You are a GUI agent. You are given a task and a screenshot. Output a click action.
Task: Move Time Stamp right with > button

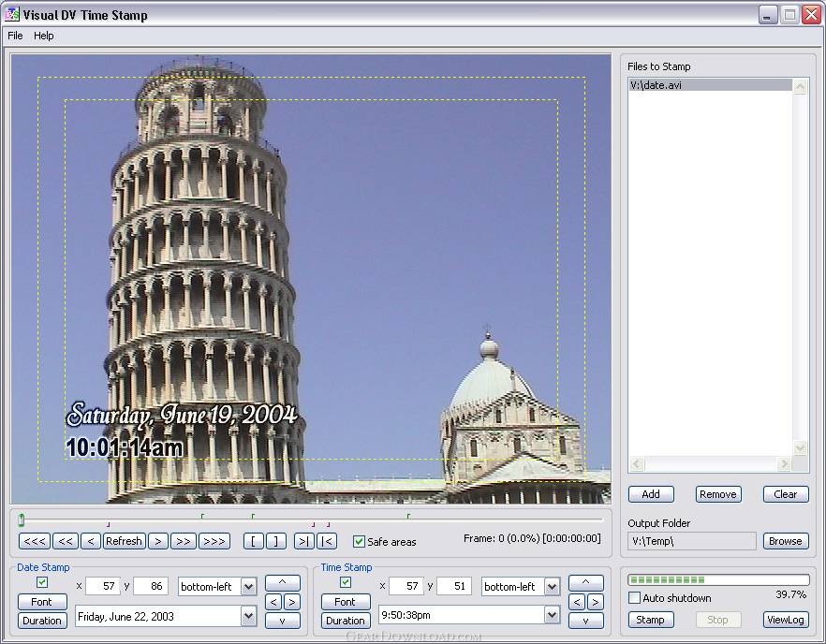[596, 601]
